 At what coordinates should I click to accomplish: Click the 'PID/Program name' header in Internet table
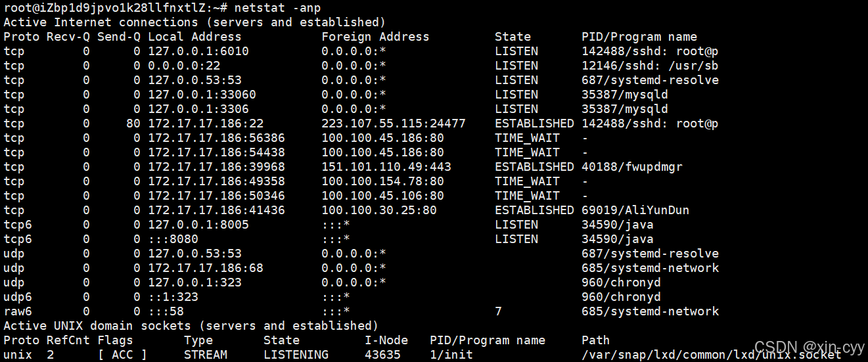[x=639, y=37]
